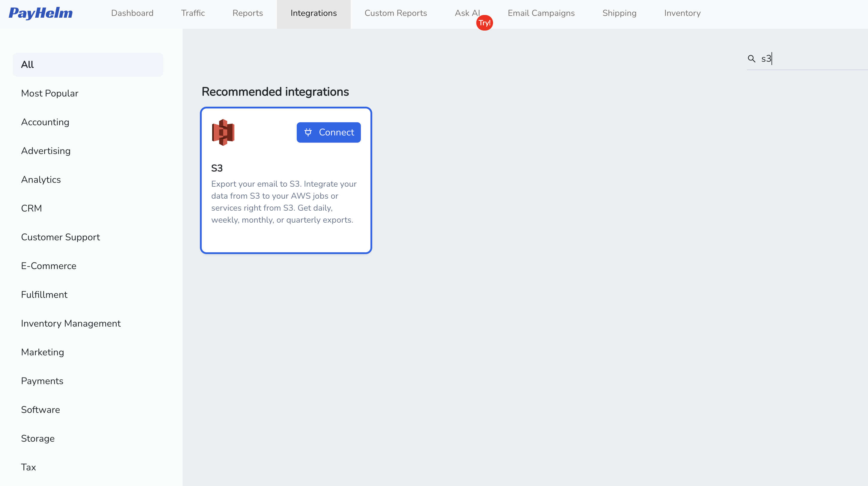868x486 pixels.
Task: Go to the Shipping section
Action: [619, 13]
